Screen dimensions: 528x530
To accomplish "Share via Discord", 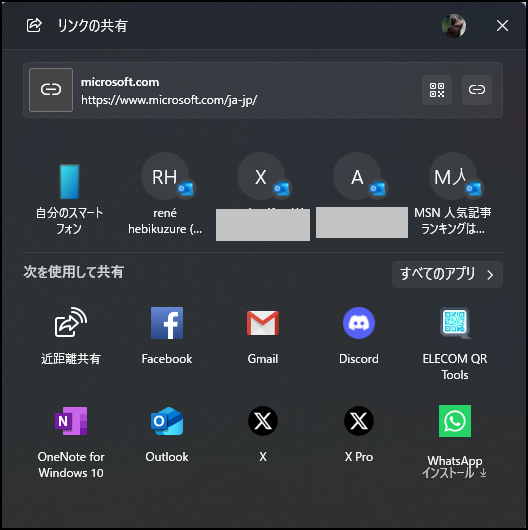I will 359,335.
